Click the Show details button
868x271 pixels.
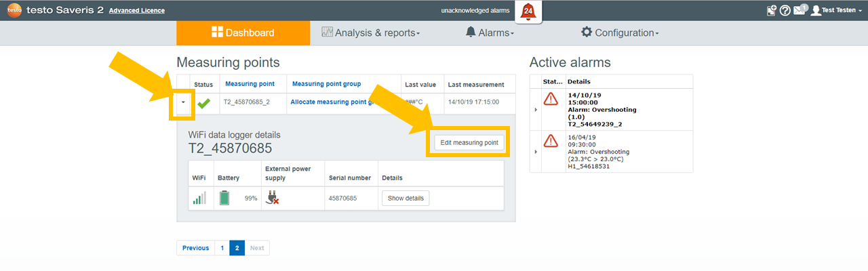(406, 198)
